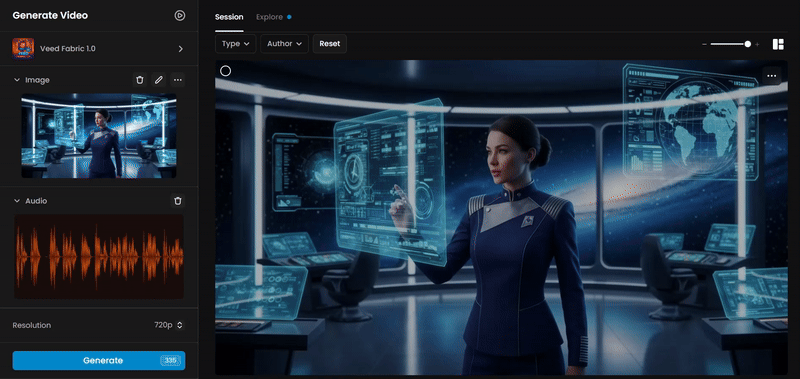Edit the image using the pencil icon
The width and height of the screenshot is (800, 379).
pyautogui.click(x=159, y=80)
